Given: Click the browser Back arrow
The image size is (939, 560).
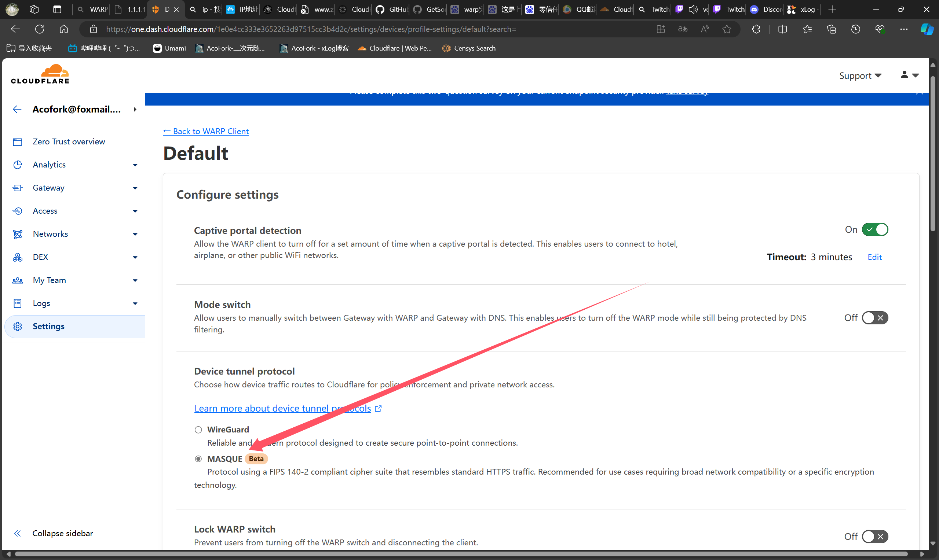Looking at the screenshot, I should coord(15,29).
